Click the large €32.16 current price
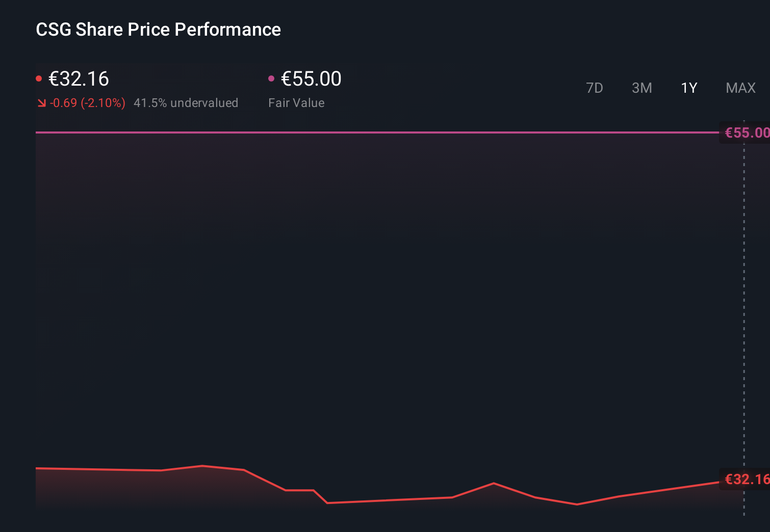 click(79, 79)
